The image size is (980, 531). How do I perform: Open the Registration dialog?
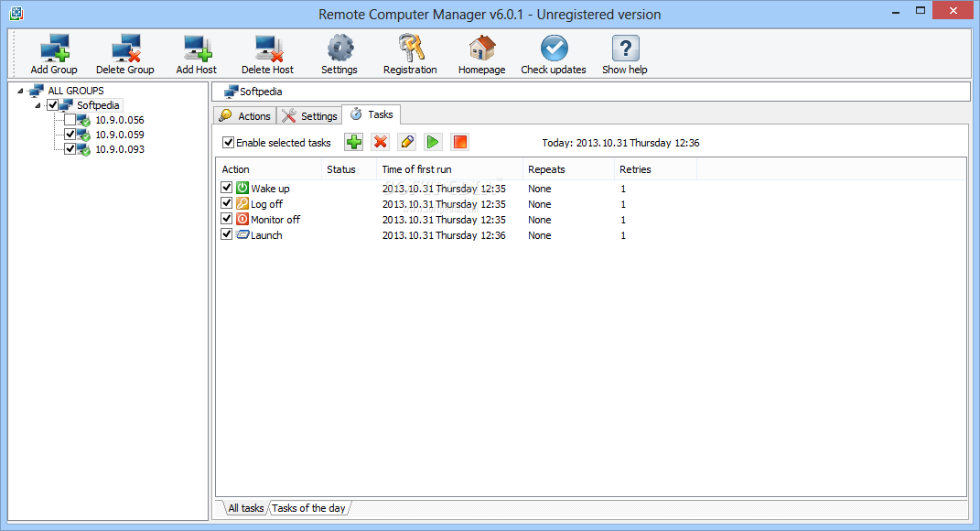[x=410, y=54]
